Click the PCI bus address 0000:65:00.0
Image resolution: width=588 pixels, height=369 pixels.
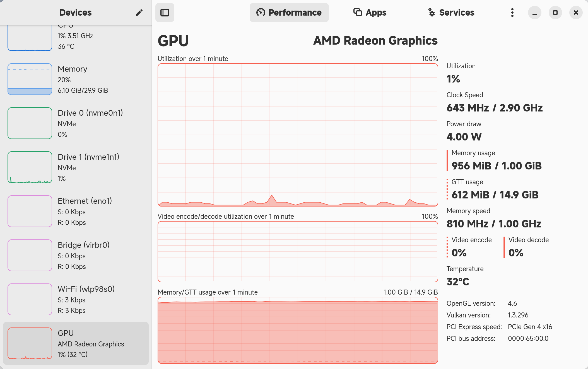pos(528,339)
